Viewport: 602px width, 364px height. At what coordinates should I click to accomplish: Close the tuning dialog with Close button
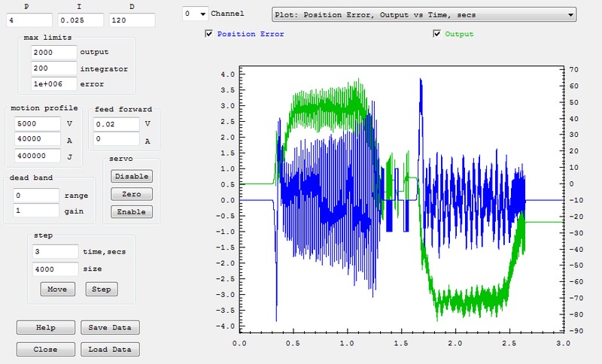(46, 350)
